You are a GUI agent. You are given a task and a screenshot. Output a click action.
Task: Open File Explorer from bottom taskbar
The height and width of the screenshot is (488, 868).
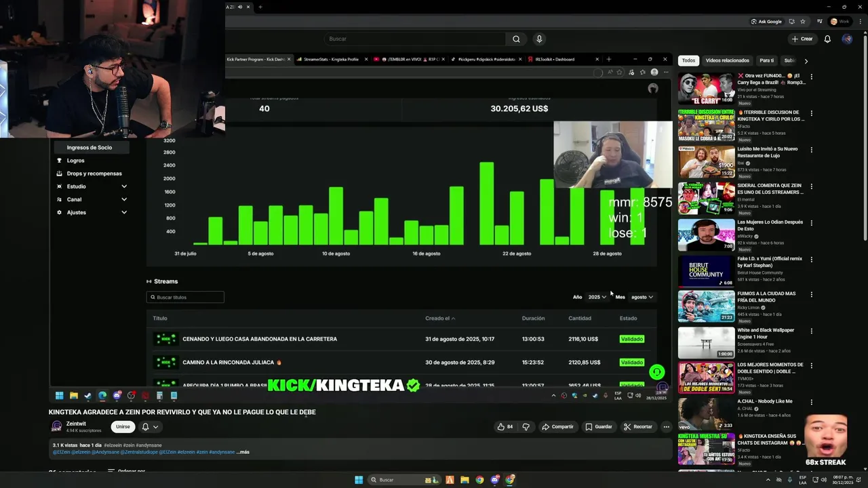click(x=465, y=480)
